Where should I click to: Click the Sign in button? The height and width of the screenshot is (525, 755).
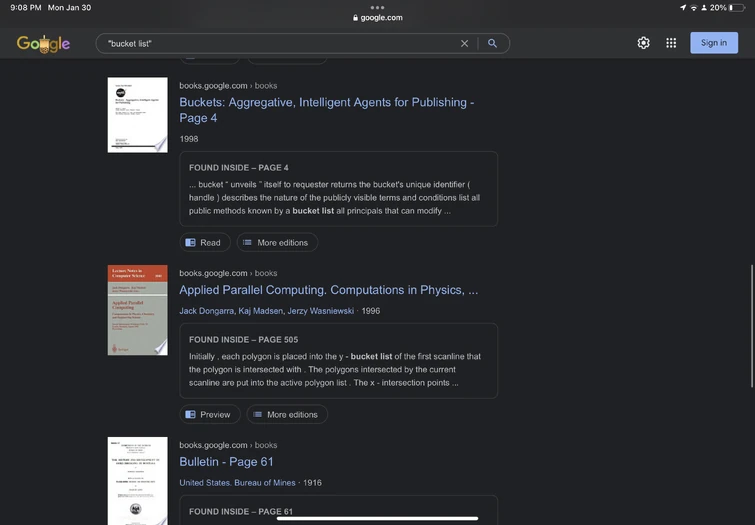pyautogui.click(x=714, y=43)
